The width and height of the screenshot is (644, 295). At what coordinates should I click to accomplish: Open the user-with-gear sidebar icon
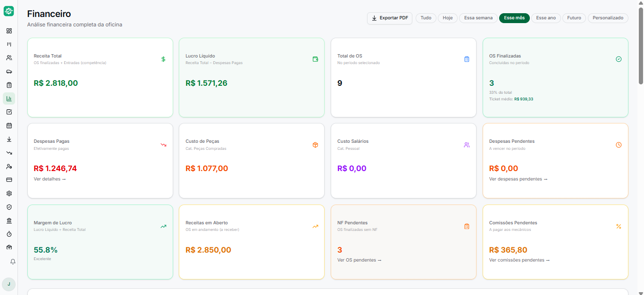point(9,166)
